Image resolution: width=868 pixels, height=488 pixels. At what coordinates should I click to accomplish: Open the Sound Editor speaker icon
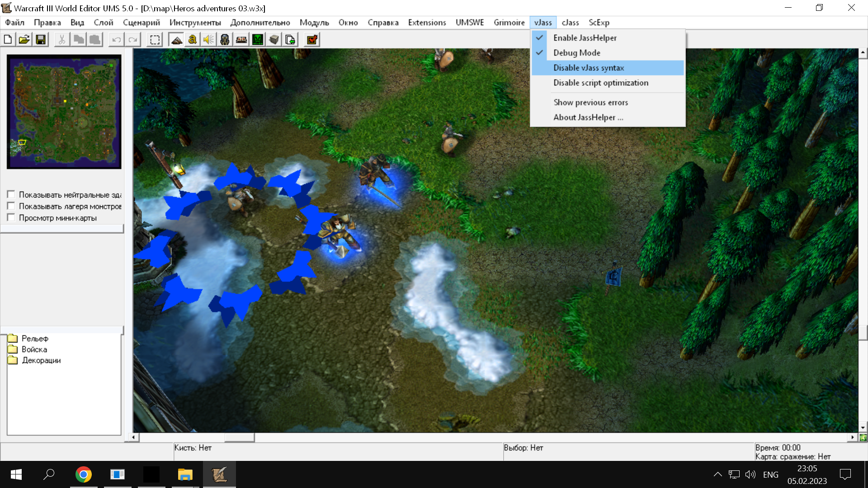pos(208,40)
